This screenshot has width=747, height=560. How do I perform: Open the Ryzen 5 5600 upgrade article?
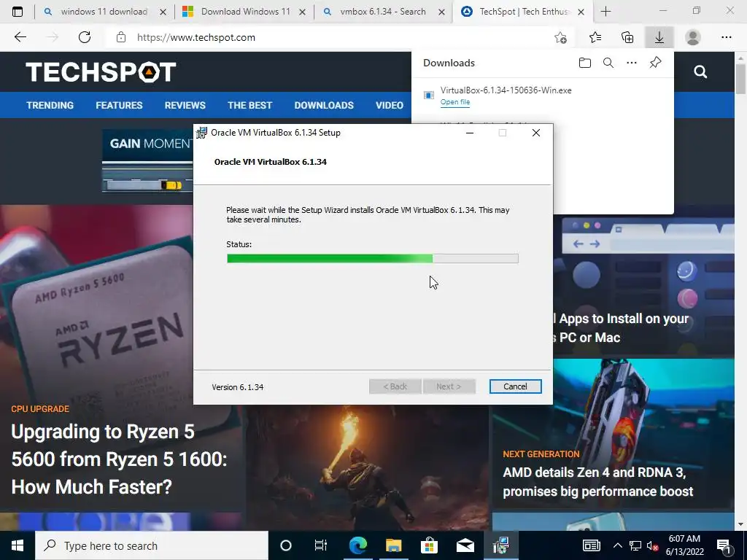(119, 459)
